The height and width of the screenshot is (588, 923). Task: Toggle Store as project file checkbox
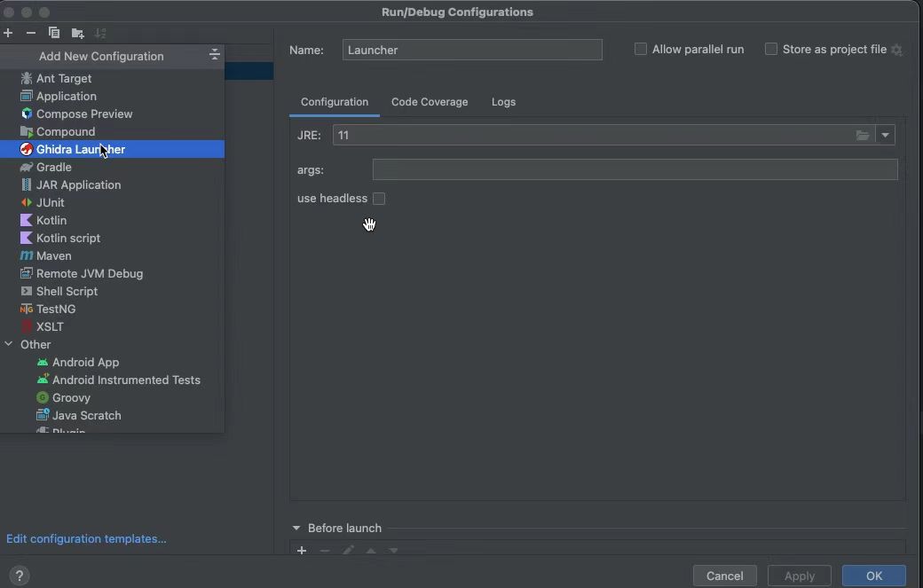[771, 50]
